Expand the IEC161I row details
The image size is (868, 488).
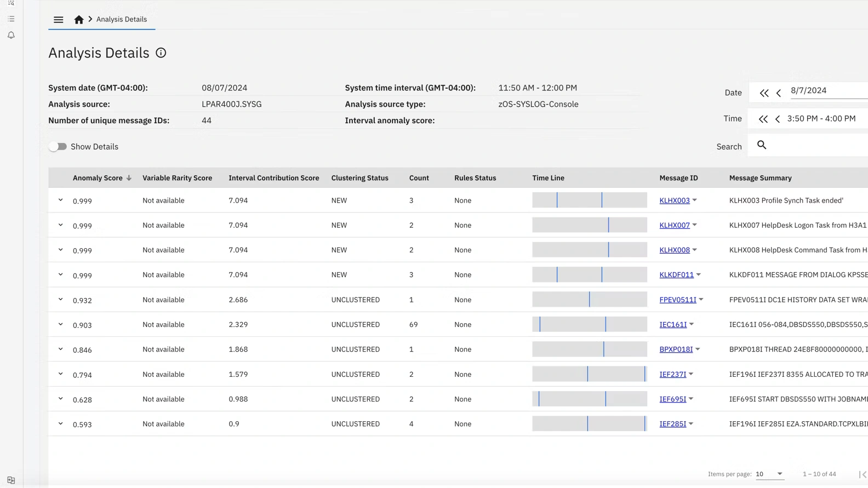[61, 324]
